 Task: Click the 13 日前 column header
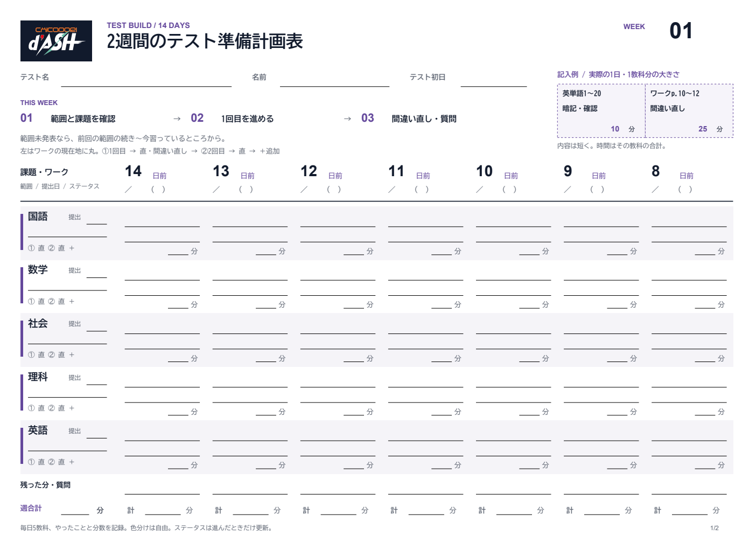pyautogui.click(x=233, y=172)
